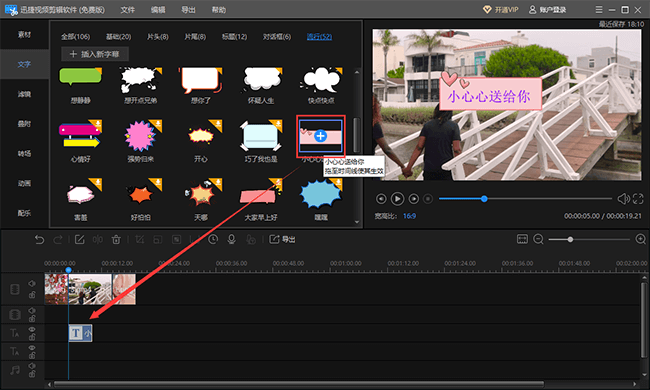This screenshot has width=650, height=390.
Task: Open the 导出 menu in menu bar
Action: coord(188,10)
